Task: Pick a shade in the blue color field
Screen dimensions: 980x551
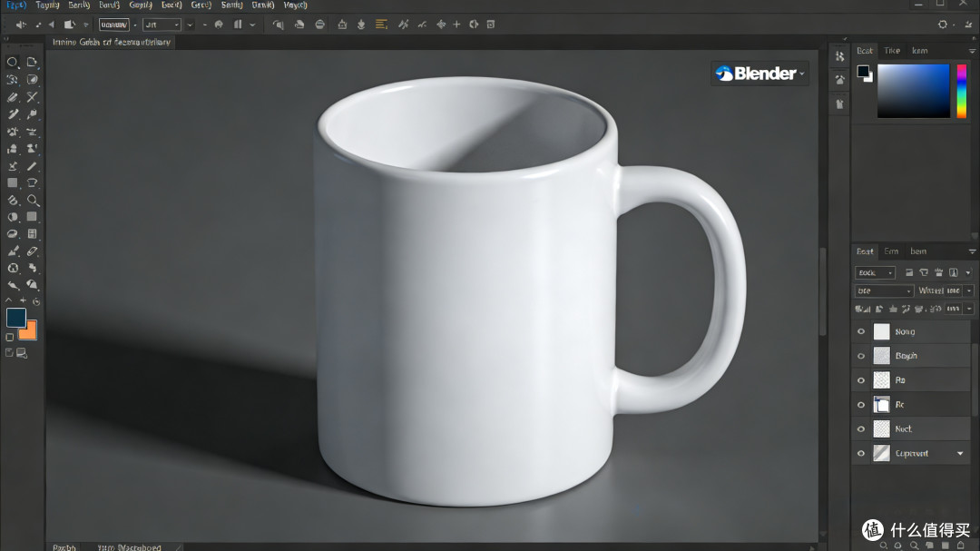Action: pos(913,91)
